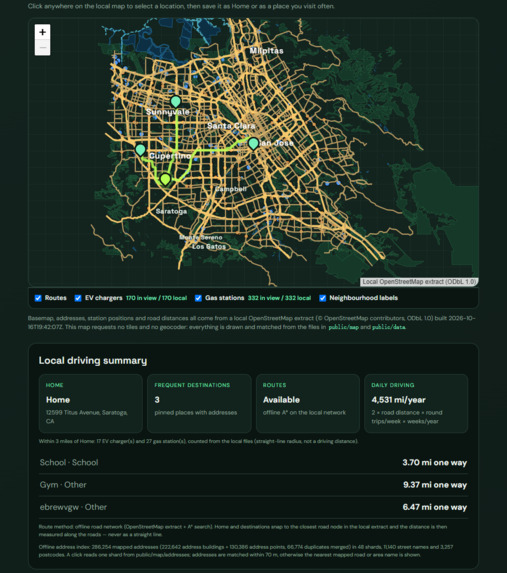Click the Santa Clara map label
Image resolution: width=507 pixels, height=573 pixels.
(231, 126)
